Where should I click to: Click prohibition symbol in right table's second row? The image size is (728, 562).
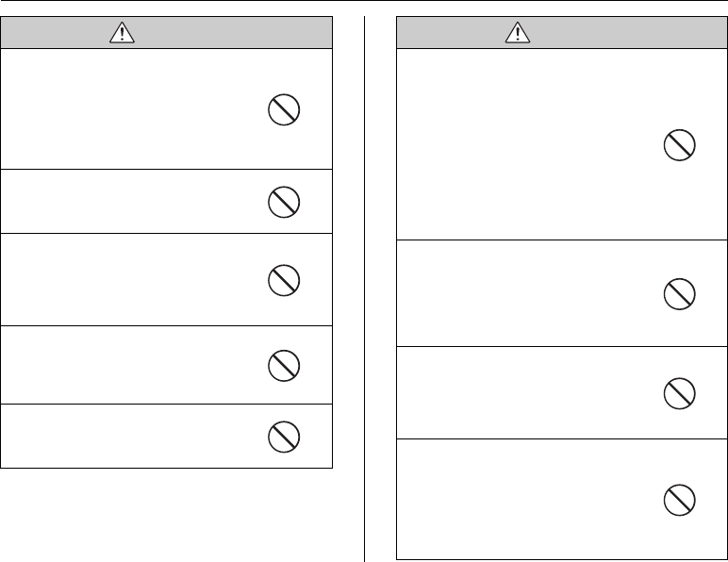click(679, 294)
